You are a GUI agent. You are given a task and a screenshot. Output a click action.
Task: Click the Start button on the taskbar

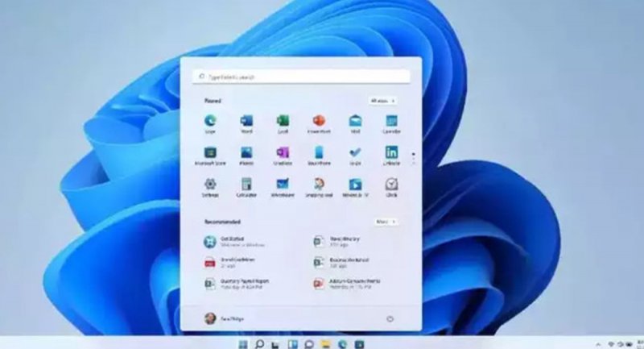tap(243, 344)
